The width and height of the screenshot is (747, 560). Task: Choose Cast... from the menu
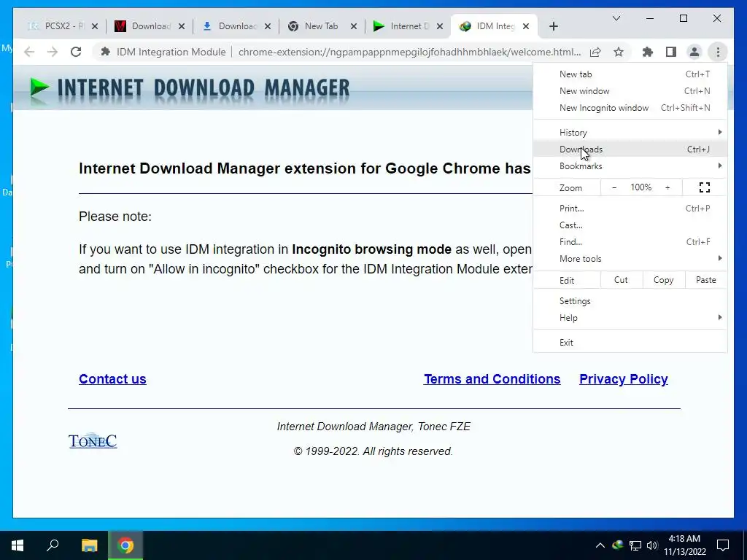pos(630,225)
